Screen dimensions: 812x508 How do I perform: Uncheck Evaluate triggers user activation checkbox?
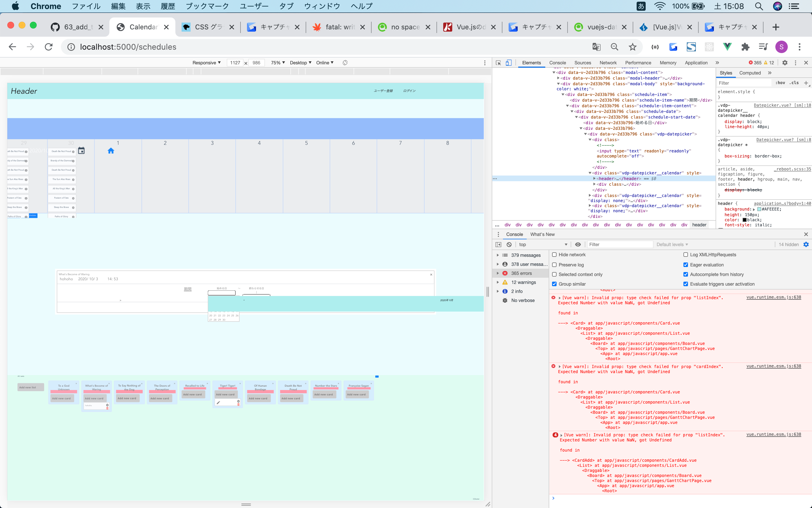click(685, 284)
